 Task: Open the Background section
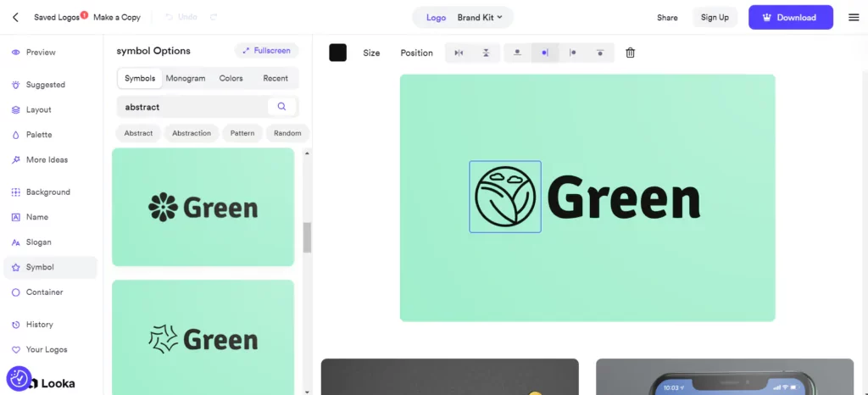coord(41,192)
